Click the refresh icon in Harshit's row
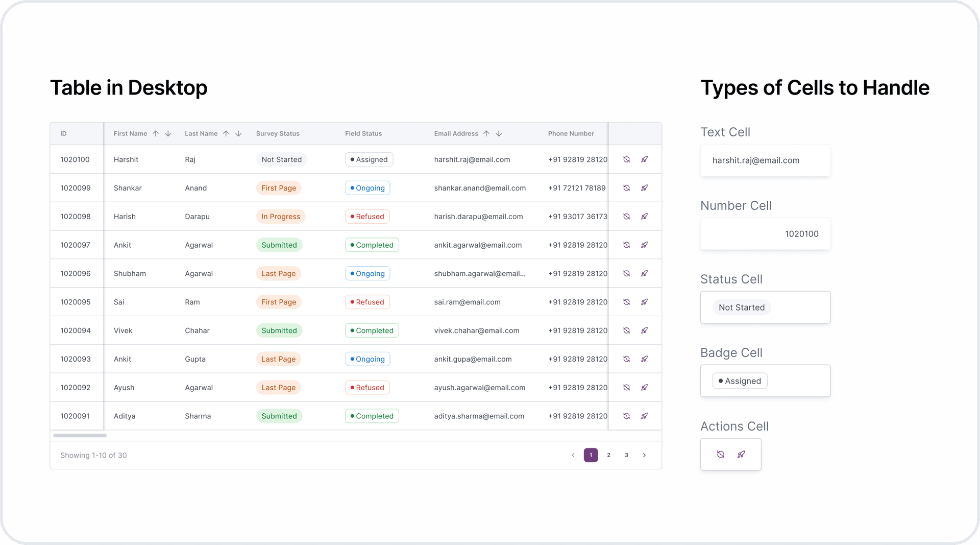This screenshot has height=545, width=980. pyautogui.click(x=626, y=159)
